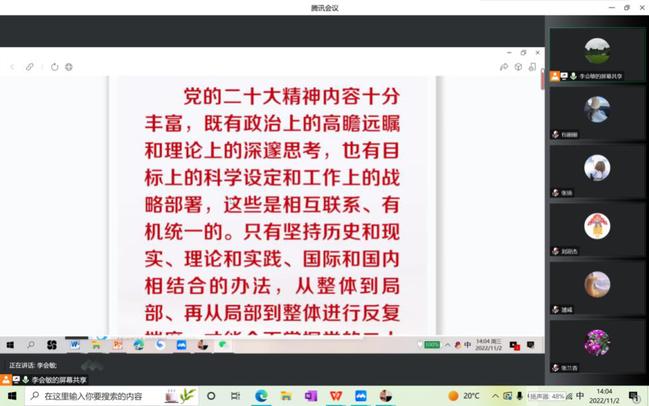The height and width of the screenshot is (406, 649).
Task: Click the share arrow icon at top right of the document
Action: [504, 67]
